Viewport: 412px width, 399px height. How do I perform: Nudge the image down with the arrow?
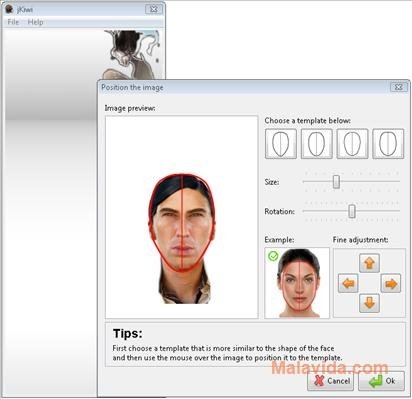[x=369, y=303]
